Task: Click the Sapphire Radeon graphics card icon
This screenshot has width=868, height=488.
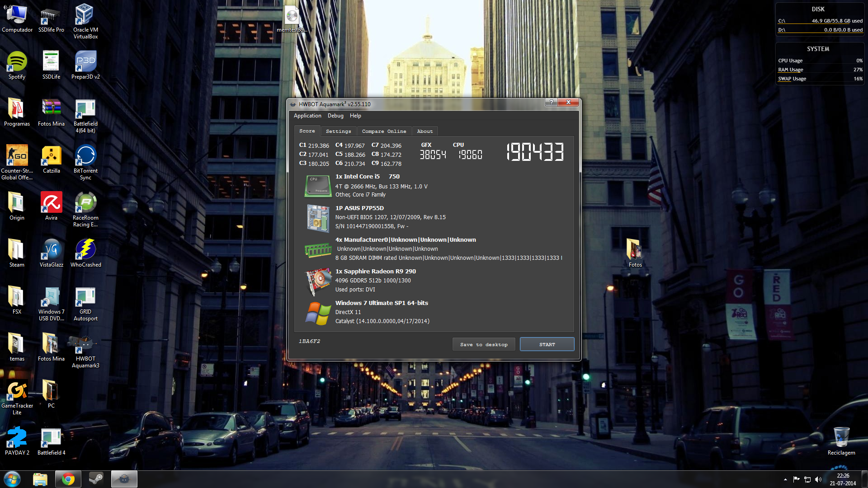Action: (318, 281)
